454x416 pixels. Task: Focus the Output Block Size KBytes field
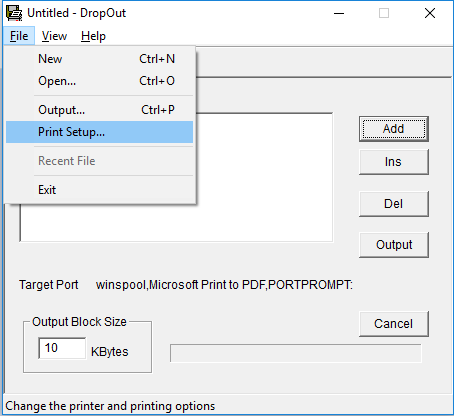(x=62, y=348)
